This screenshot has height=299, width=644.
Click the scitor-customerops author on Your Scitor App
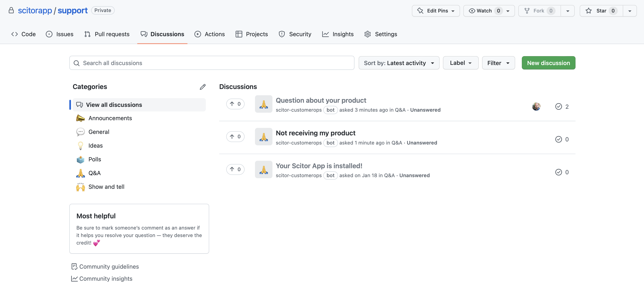click(298, 175)
